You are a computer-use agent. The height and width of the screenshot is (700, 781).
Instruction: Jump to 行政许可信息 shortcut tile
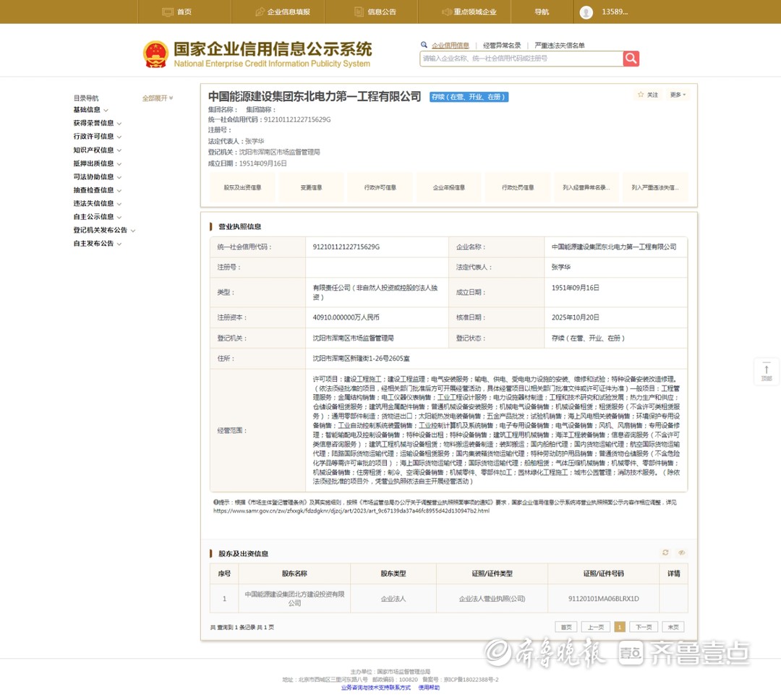[x=380, y=187]
